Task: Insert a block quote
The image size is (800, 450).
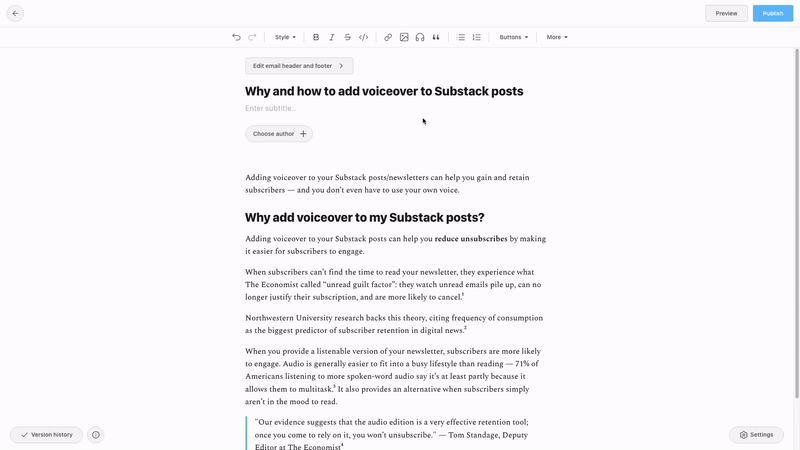Action: [436, 37]
